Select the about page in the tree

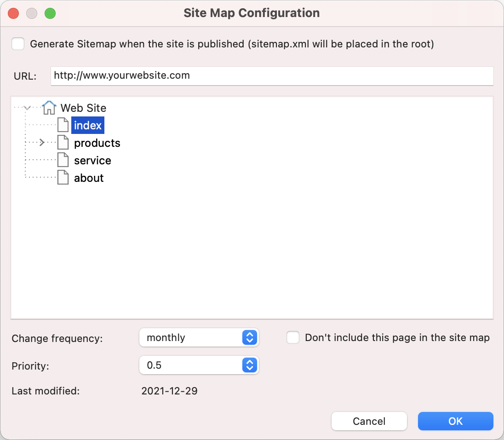(x=89, y=177)
